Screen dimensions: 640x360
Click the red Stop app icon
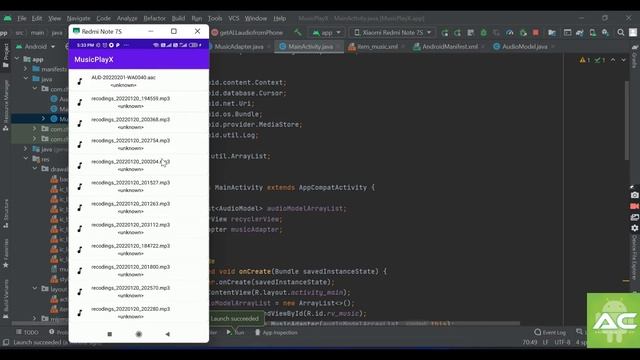[x=536, y=33]
